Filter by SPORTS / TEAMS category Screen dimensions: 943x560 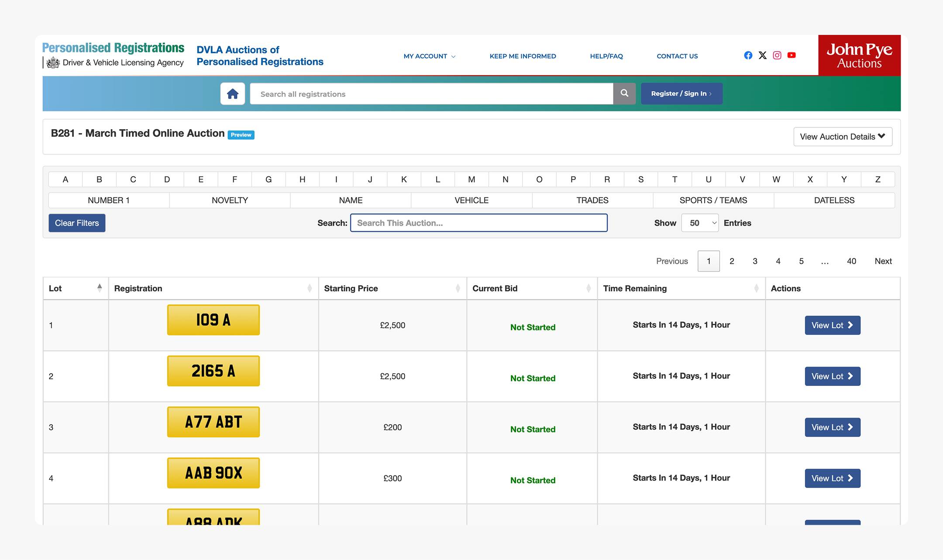click(x=713, y=200)
